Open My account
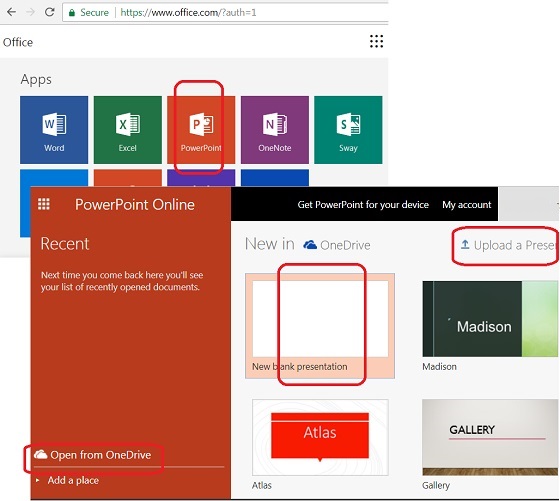Image resolution: width=560 pixels, height=501 pixels. [467, 205]
